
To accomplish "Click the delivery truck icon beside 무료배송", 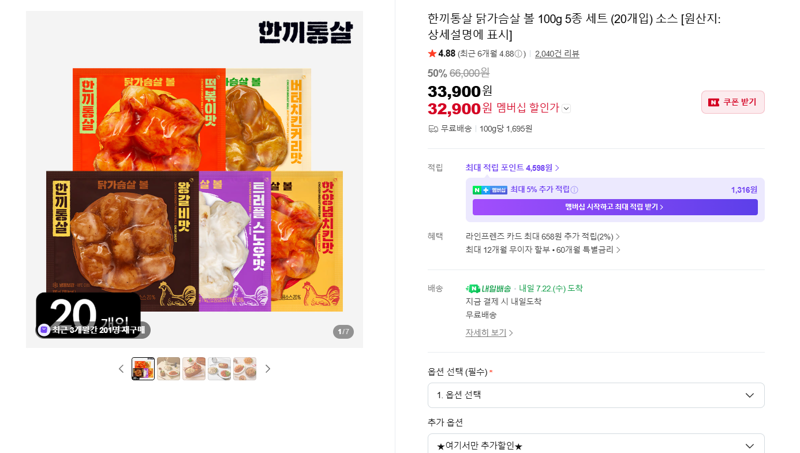I will 433,129.
